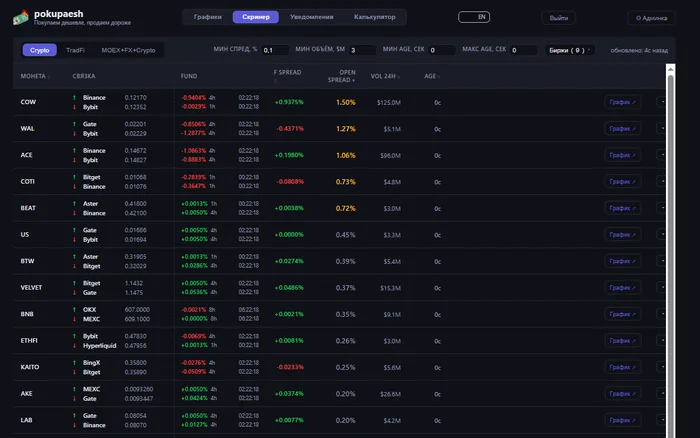Select the Crypto market filter
700x438 pixels.
pos(40,50)
